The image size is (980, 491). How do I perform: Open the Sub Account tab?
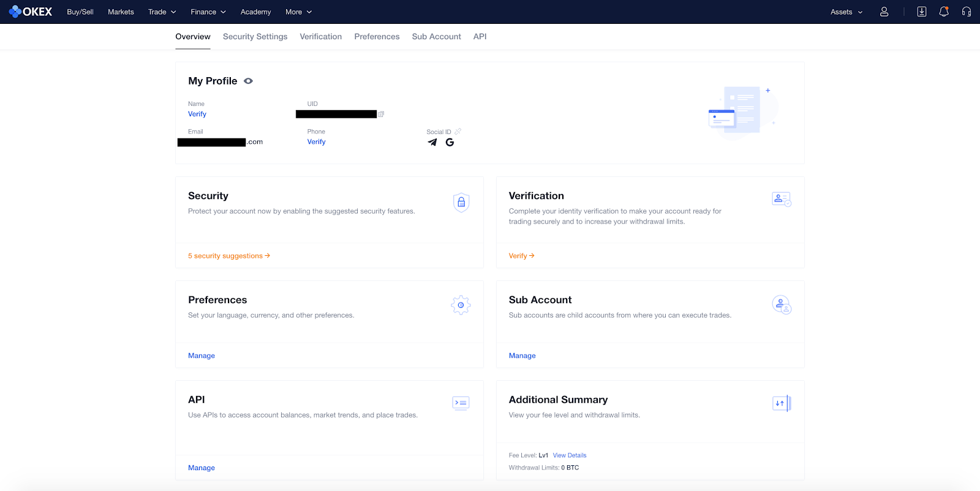coord(436,37)
